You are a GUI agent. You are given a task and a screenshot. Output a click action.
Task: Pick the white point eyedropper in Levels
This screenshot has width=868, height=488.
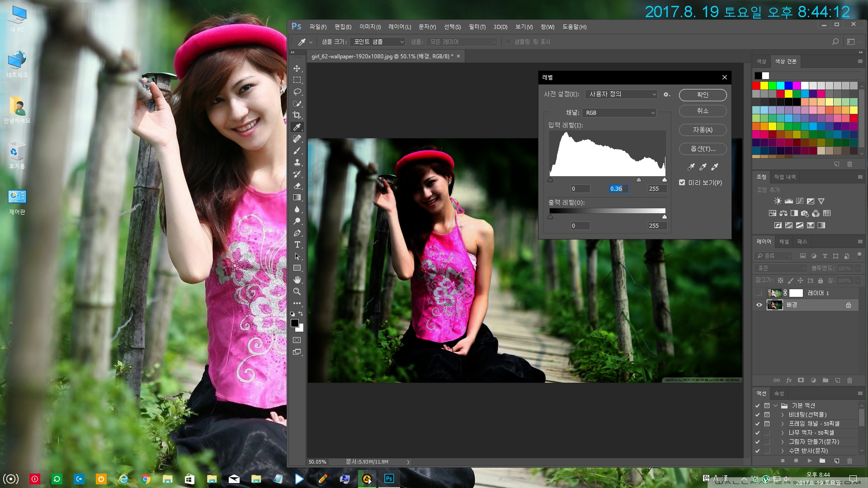(714, 167)
